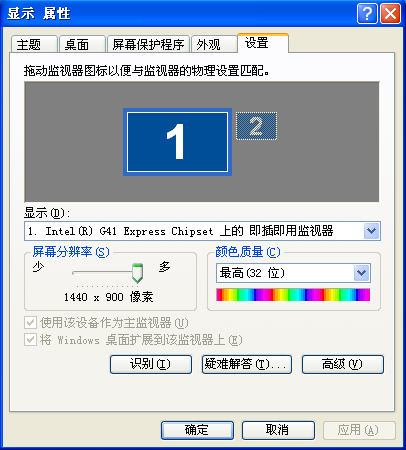Open the 屏幕保护程序 tab
406x450 pixels.
tap(148, 44)
